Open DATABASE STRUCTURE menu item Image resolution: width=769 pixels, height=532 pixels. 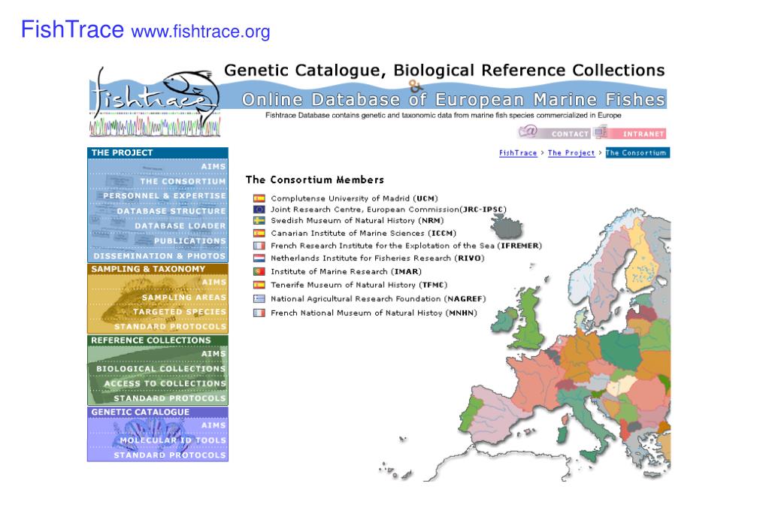click(x=171, y=211)
